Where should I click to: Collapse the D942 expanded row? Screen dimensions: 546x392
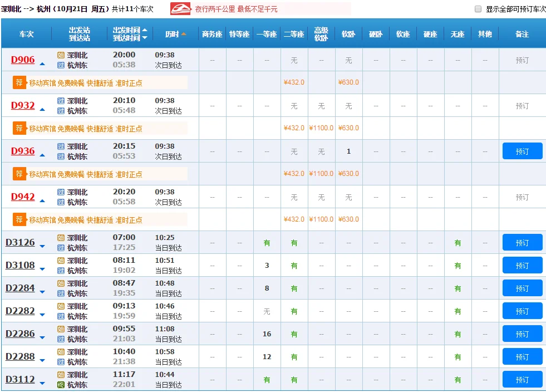(42, 200)
